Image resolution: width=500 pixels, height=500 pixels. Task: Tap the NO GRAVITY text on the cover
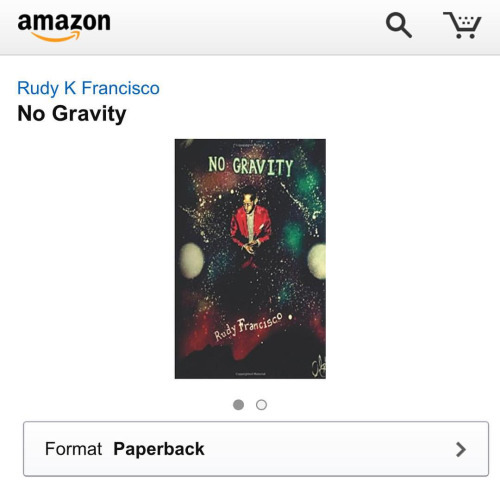pyautogui.click(x=251, y=166)
